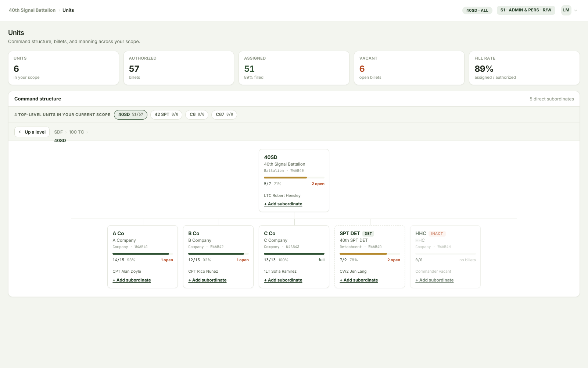588x368 pixels.
Task: Select commander CPT Alan Doyle
Action: [x=127, y=272]
